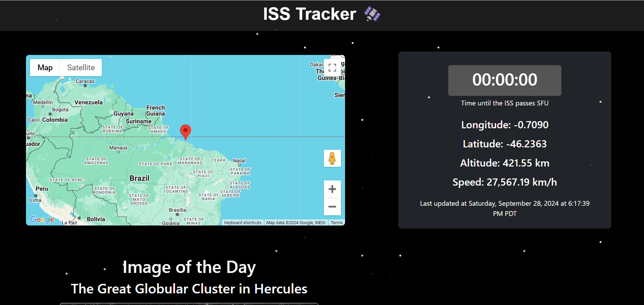Click the Manaus city label
This screenshot has height=305, width=644.
(x=118, y=148)
